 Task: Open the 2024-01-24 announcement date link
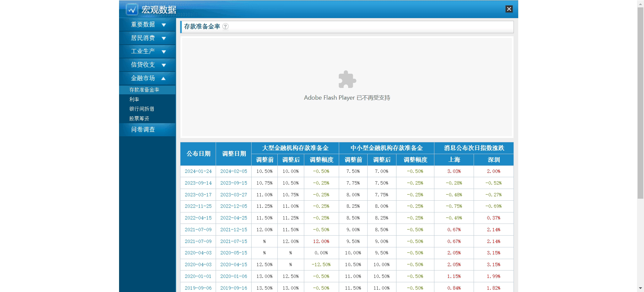[x=198, y=171]
